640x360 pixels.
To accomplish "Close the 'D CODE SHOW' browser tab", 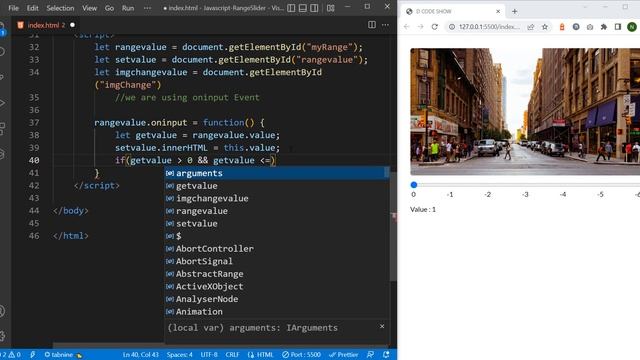I will coord(498,11).
